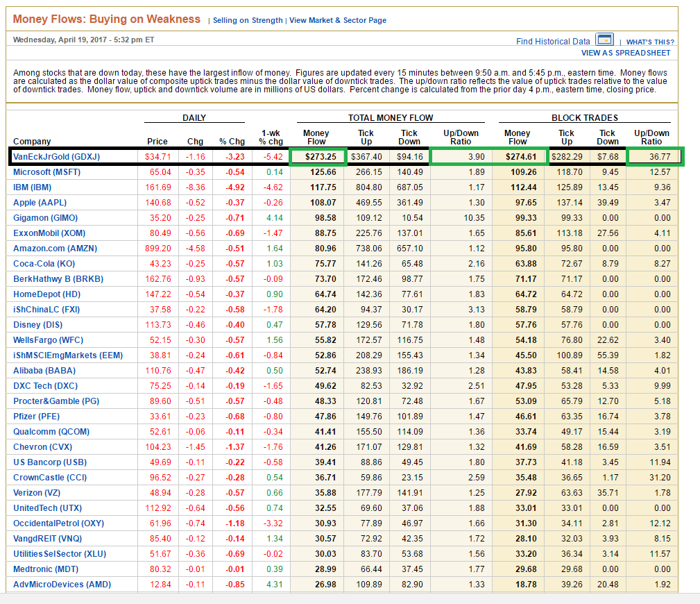Click Microsoft total money flow 125.66

pyautogui.click(x=323, y=172)
